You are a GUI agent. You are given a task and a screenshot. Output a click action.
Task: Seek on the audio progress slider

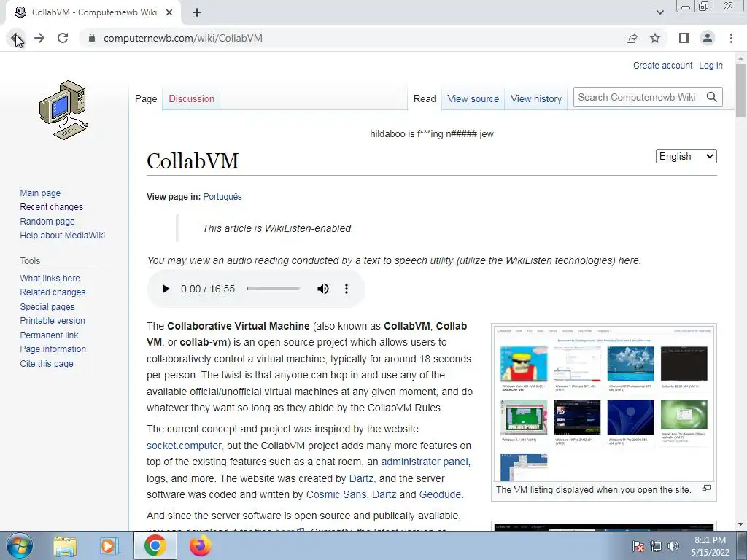pos(273,289)
